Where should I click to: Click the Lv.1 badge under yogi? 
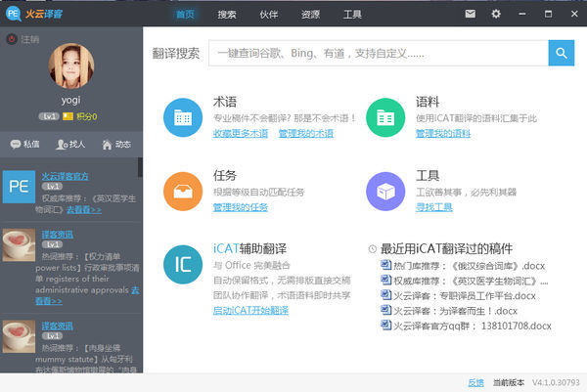[49, 116]
